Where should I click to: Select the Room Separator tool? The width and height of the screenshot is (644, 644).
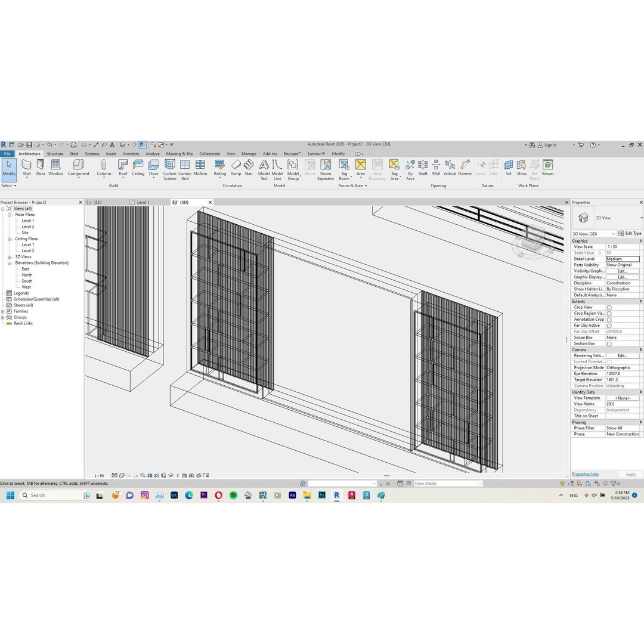326,169
